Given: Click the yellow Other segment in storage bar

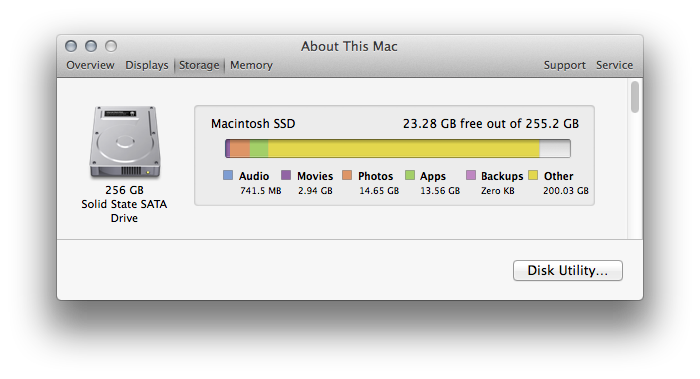Looking at the screenshot, I should point(404,149).
